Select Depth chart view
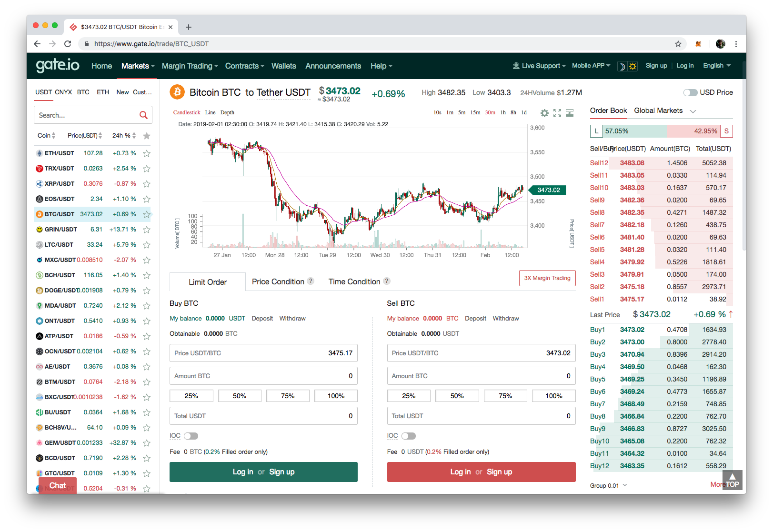The width and height of the screenshot is (773, 532). (227, 113)
